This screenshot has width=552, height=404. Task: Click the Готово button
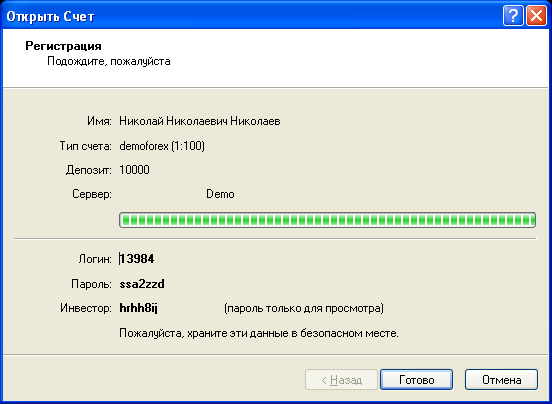point(416,380)
